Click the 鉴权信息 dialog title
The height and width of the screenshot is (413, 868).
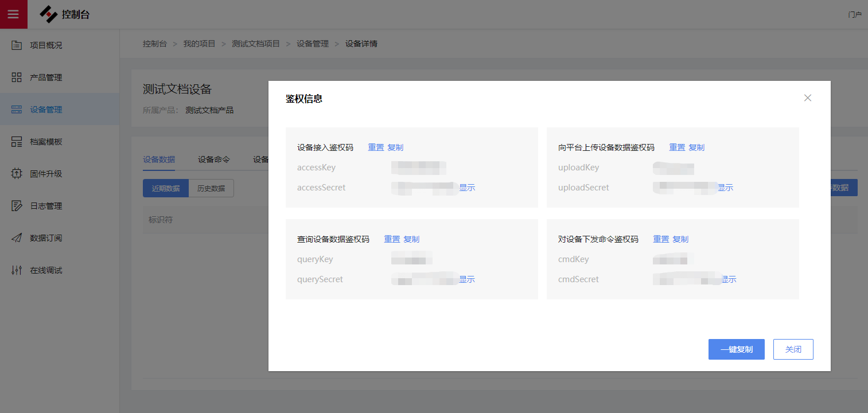click(304, 99)
